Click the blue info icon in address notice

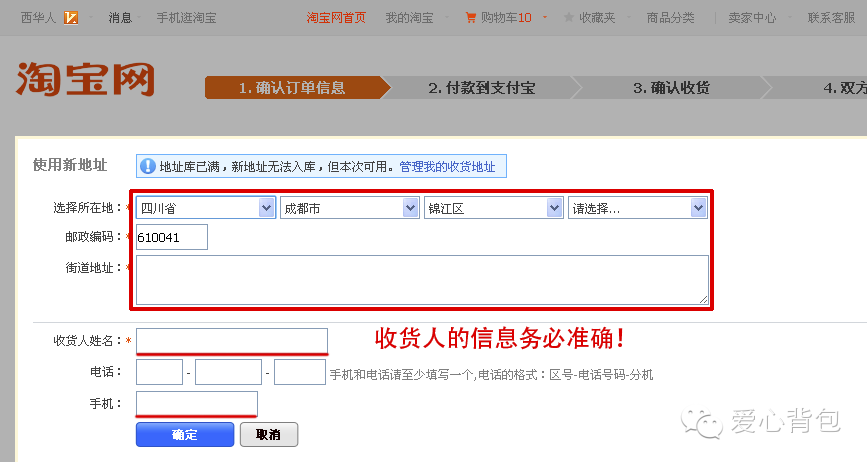(148, 166)
